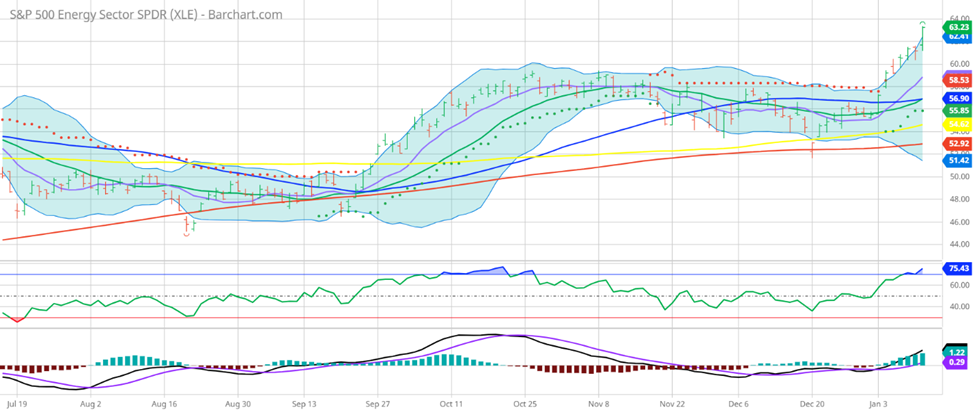The width and height of the screenshot is (975, 412).
Task: Select the green 63.23 last price tag
Action: (957, 27)
